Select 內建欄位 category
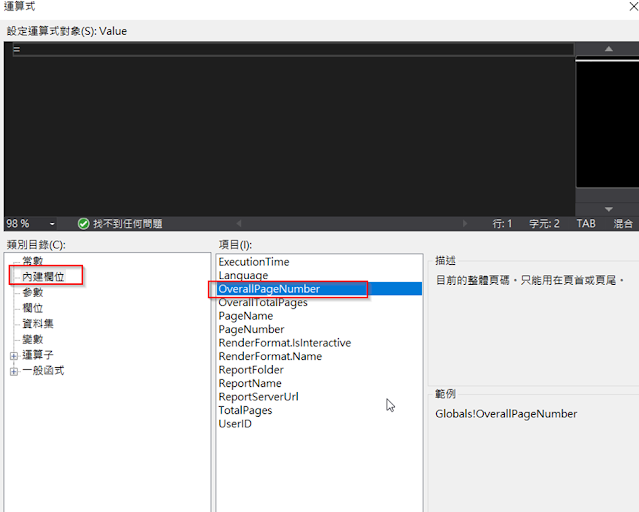 click(43, 277)
